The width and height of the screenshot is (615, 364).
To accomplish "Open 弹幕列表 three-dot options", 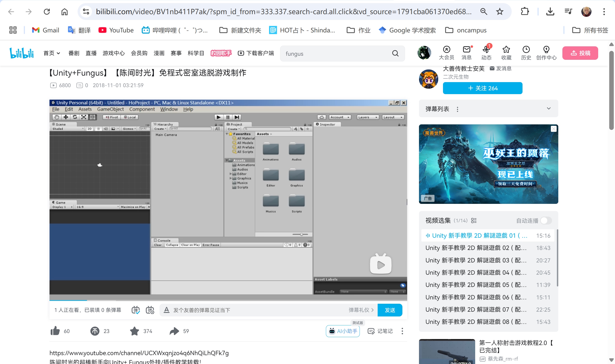I will pyautogui.click(x=457, y=109).
